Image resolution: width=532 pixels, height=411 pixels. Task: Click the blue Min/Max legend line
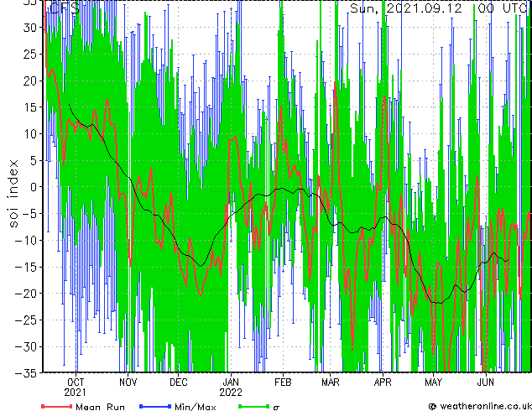pos(155,406)
